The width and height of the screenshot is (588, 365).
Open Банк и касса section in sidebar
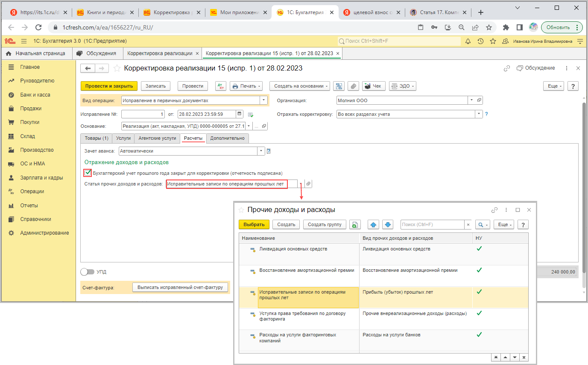click(x=35, y=95)
